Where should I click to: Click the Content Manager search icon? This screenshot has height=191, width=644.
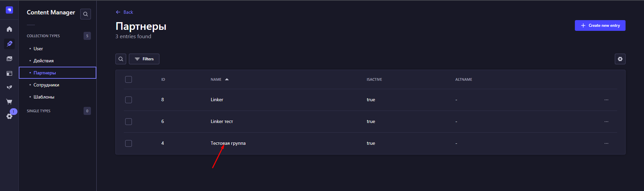coord(86,14)
